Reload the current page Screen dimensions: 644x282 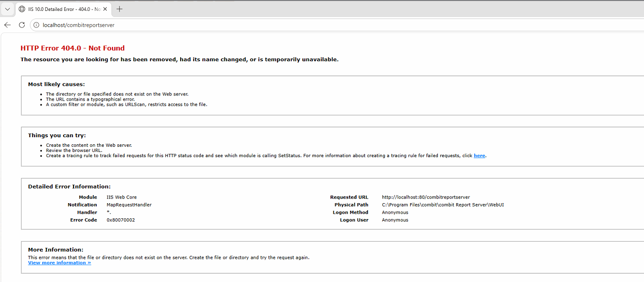[x=22, y=25]
